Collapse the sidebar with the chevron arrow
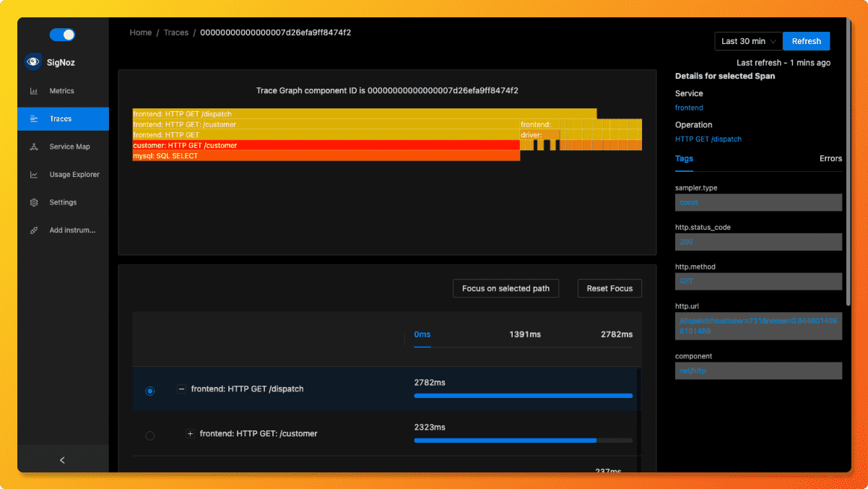This screenshot has height=489, width=868. tap(62, 459)
